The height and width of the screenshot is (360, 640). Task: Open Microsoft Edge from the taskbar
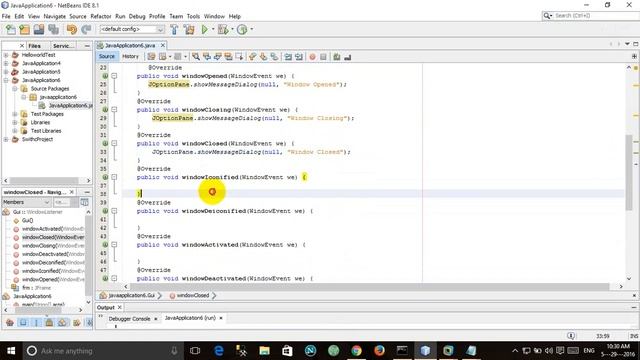pos(219,351)
